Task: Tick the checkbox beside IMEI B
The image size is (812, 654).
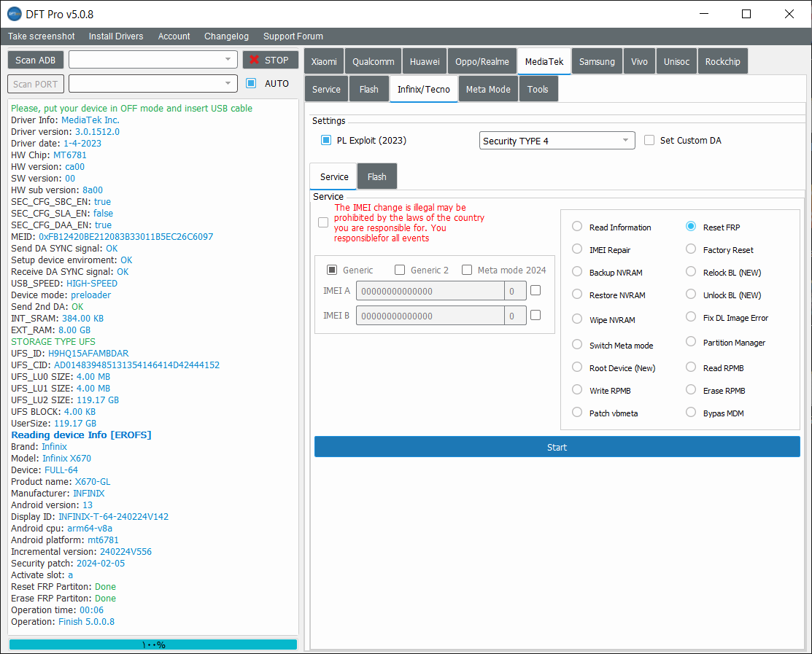Action: coord(536,315)
